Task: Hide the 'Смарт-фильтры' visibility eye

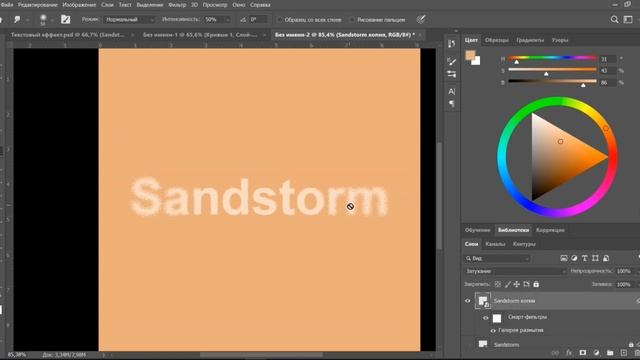Action: click(486, 318)
